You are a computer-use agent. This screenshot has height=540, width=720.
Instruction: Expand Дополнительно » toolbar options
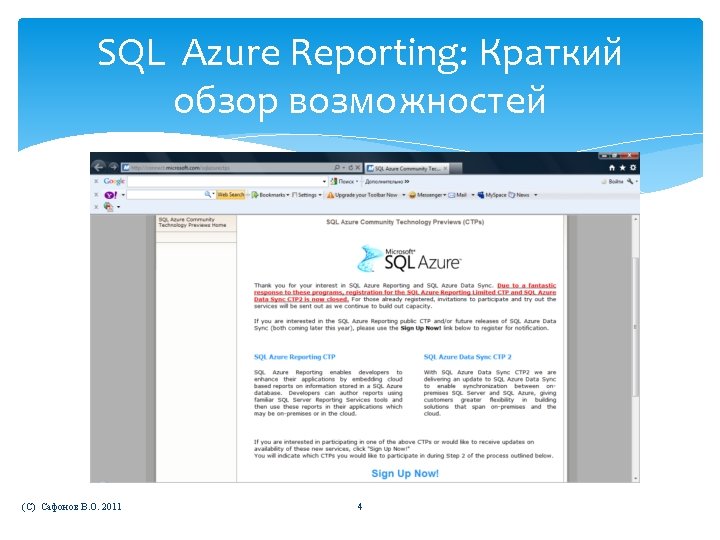click(x=387, y=181)
